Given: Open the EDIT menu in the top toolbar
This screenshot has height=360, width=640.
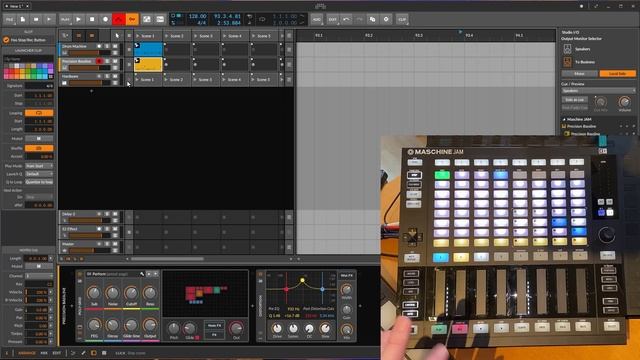Looking at the screenshot, I should point(333,19).
